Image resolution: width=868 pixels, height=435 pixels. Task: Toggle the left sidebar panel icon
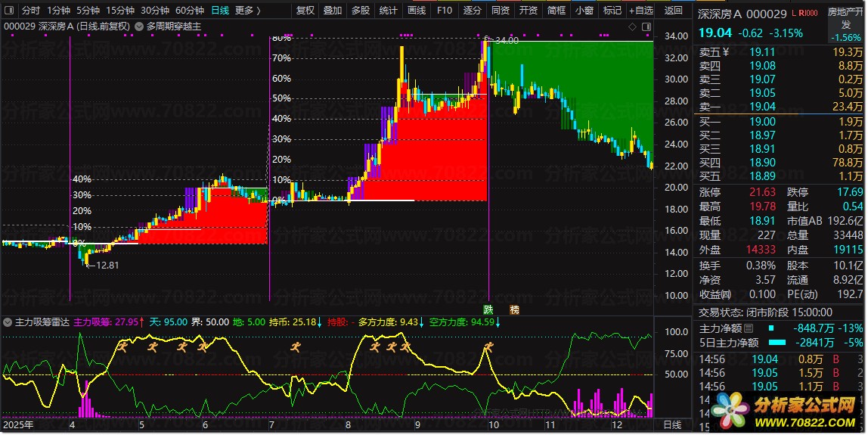coord(9,10)
